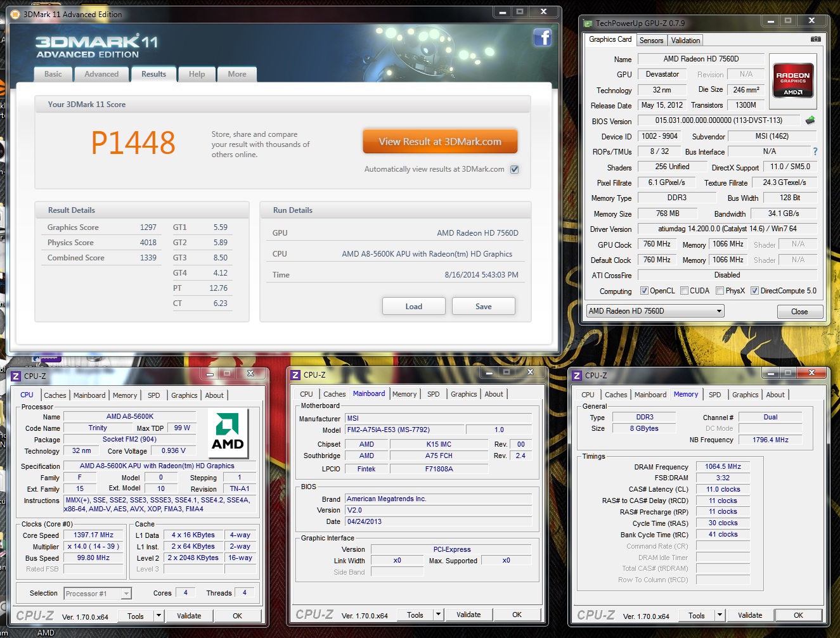The width and height of the screenshot is (840, 638).
Task: Click the Save button in Run Details
Action: tap(484, 307)
